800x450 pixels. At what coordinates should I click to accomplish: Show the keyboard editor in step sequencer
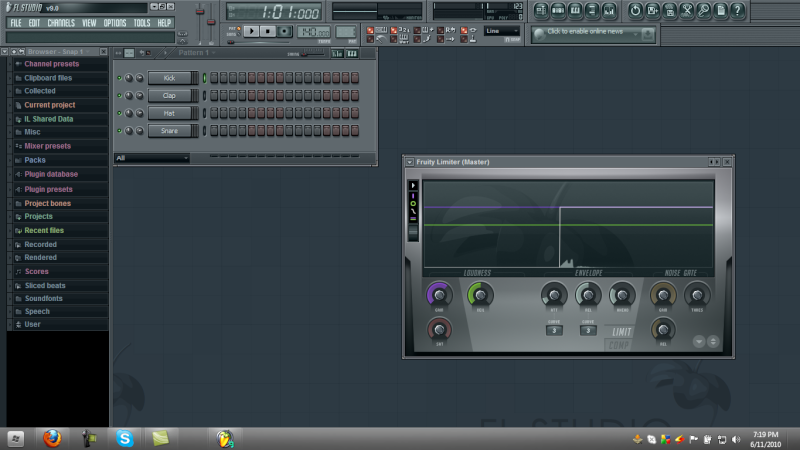pyautogui.click(x=352, y=54)
